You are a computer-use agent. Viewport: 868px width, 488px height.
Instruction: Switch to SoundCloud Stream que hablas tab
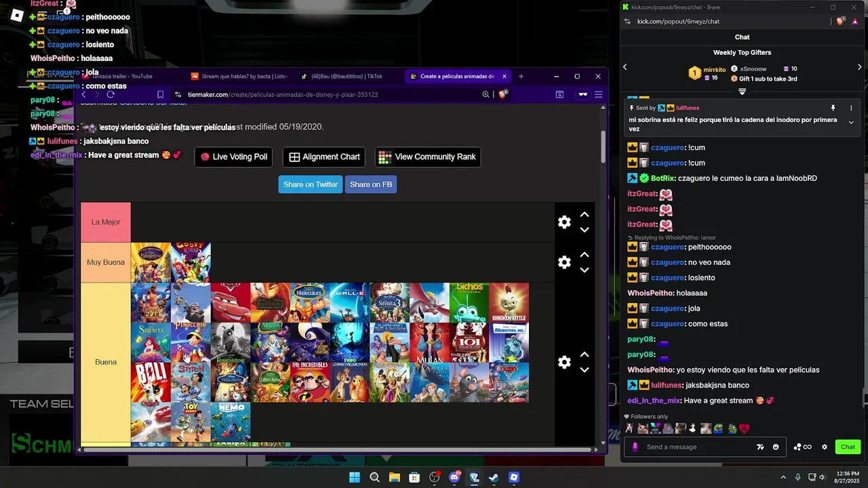click(x=239, y=77)
